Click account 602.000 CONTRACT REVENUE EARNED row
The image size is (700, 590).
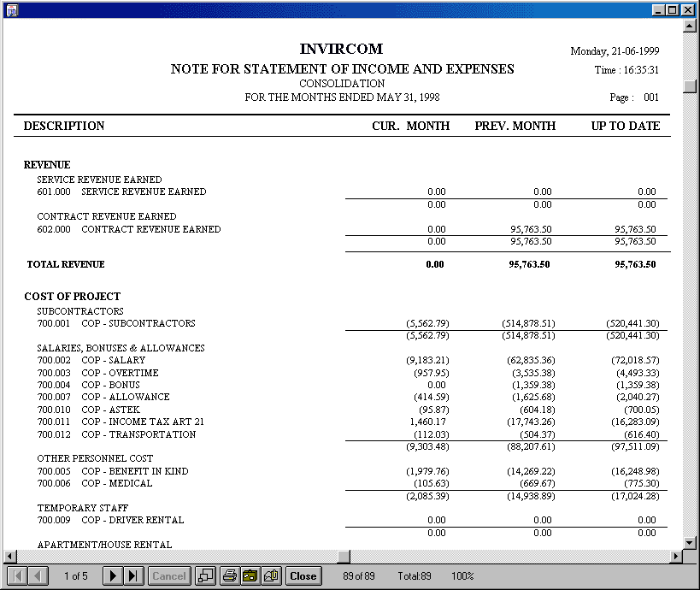point(348,229)
